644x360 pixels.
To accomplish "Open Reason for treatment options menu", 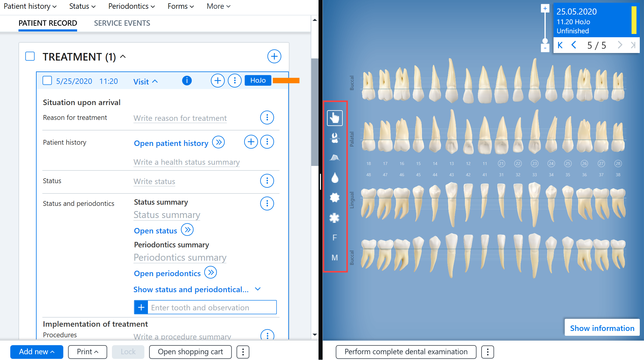I will click(267, 117).
